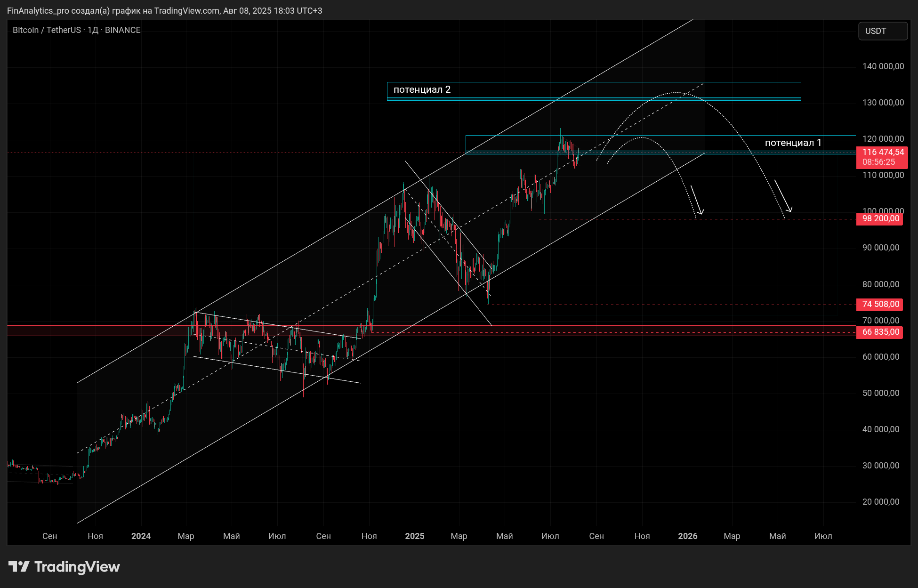Click the 'потенциал 2' label
This screenshot has height=588, width=918.
point(422,89)
